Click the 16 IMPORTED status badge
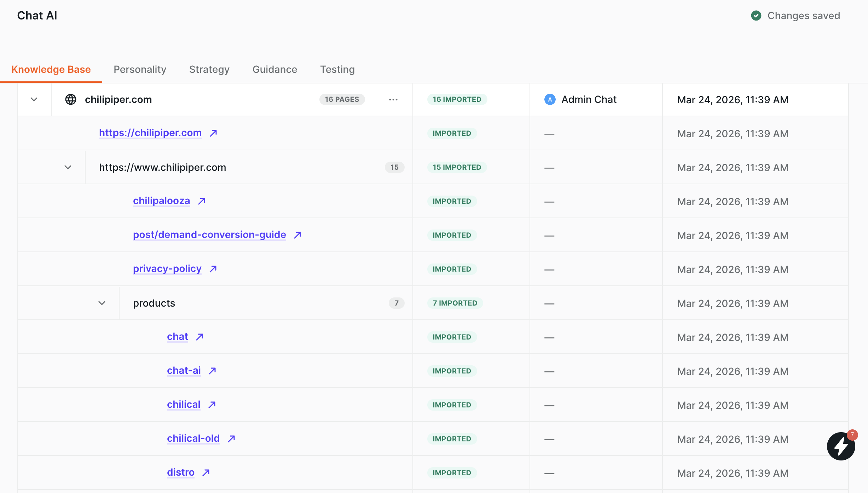Viewport: 868px width, 493px height. click(x=457, y=100)
